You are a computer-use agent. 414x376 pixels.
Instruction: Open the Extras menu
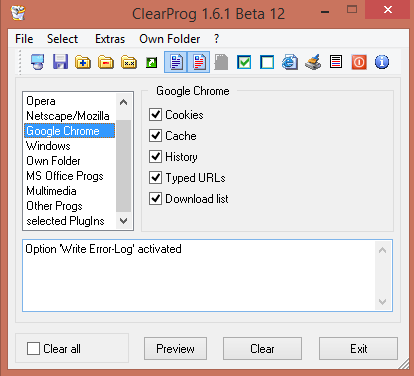coord(110,39)
